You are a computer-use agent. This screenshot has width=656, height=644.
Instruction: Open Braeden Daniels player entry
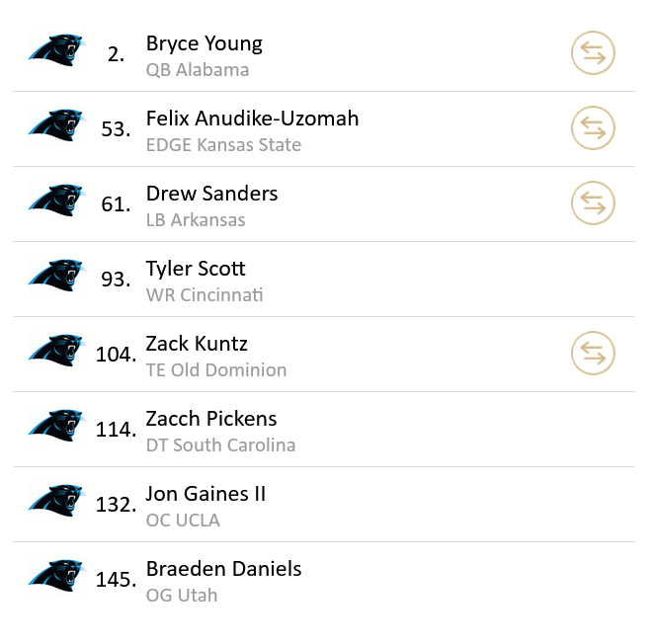pos(223,569)
